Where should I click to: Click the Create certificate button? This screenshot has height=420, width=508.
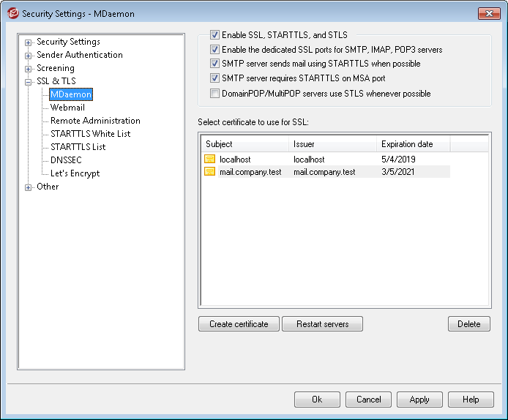[239, 324]
